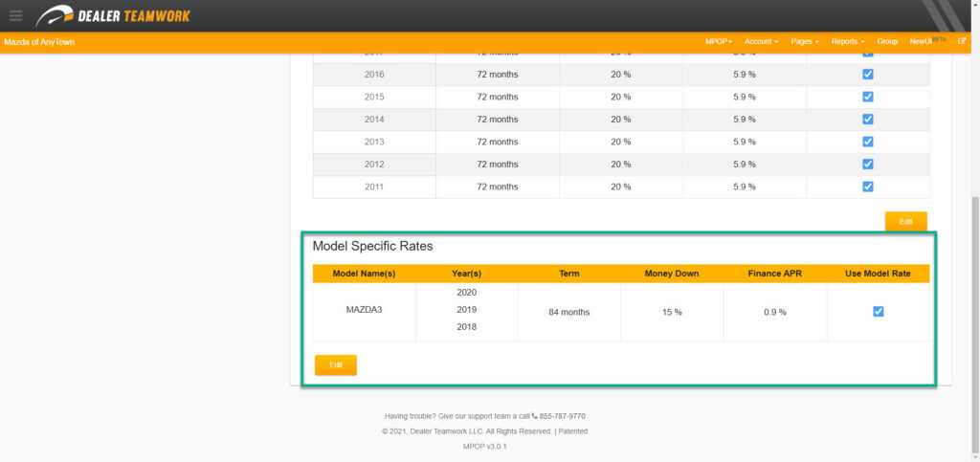
Task: Expand the Pages dropdown menu
Action: click(805, 42)
